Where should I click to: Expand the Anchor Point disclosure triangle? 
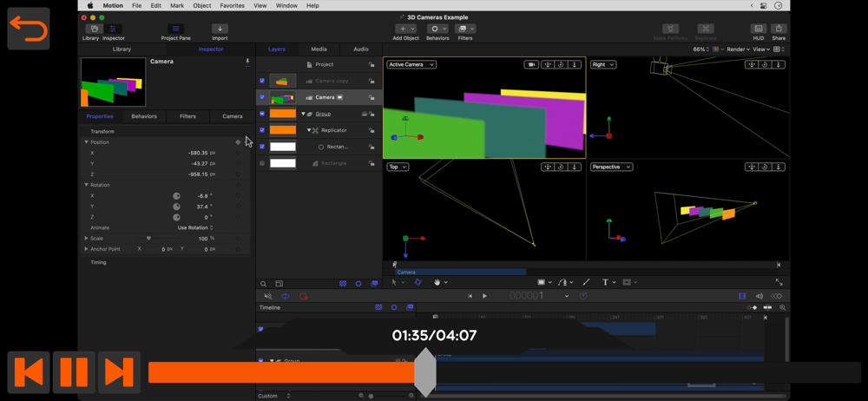click(86, 249)
